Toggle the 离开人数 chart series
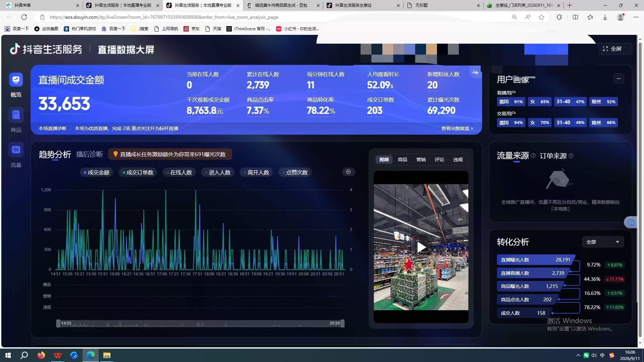 [x=256, y=173]
